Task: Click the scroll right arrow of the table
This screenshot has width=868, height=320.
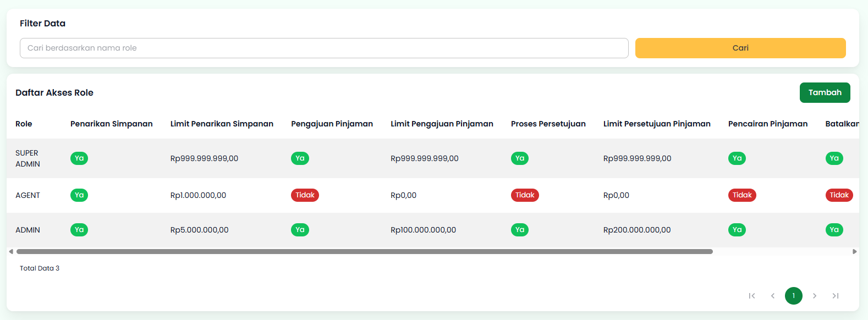Action: (854, 252)
